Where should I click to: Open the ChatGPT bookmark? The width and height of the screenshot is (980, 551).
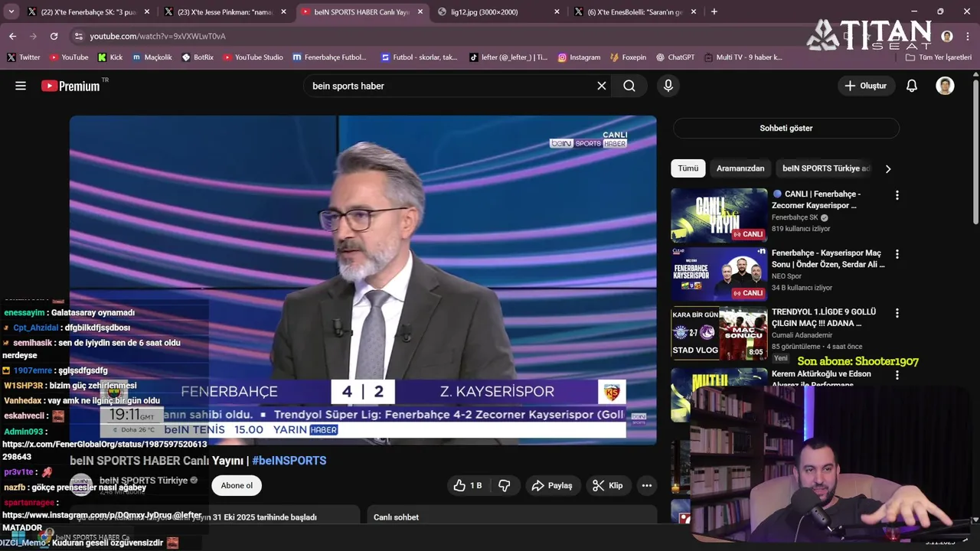[674, 57]
